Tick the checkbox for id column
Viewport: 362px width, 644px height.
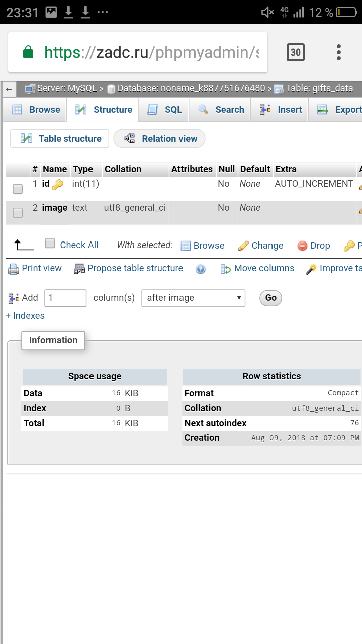pos(18,189)
